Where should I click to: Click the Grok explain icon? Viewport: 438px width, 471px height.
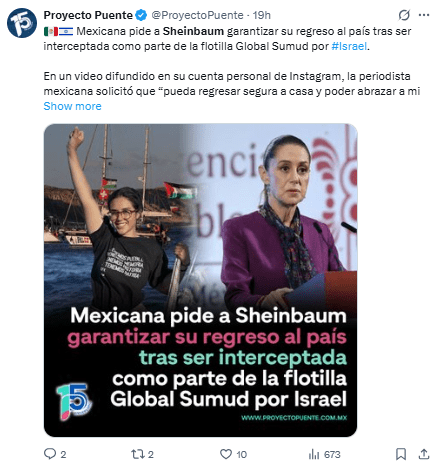pos(404,15)
